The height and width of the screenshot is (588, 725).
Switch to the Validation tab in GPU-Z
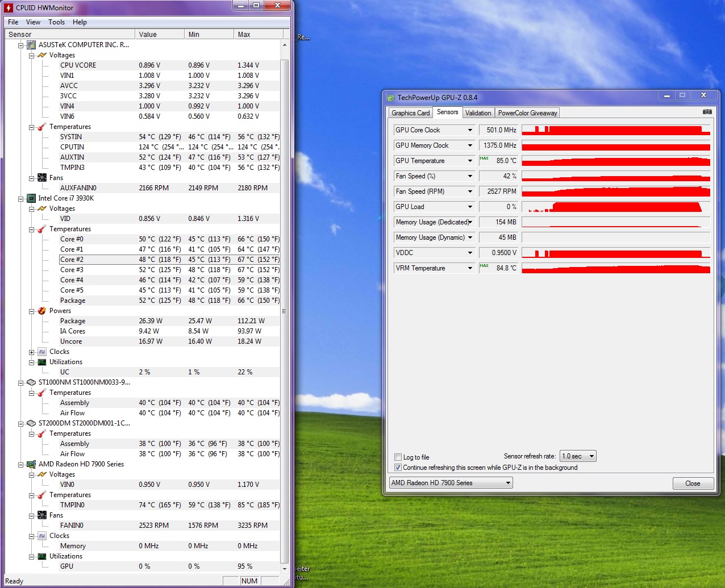[478, 113]
